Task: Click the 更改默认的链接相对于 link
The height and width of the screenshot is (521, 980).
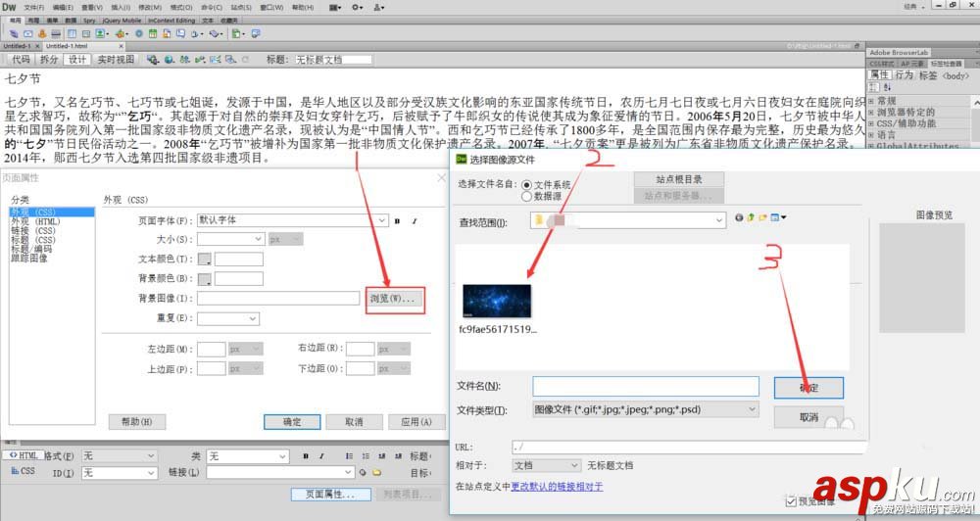Action: [x=557, y=487]
